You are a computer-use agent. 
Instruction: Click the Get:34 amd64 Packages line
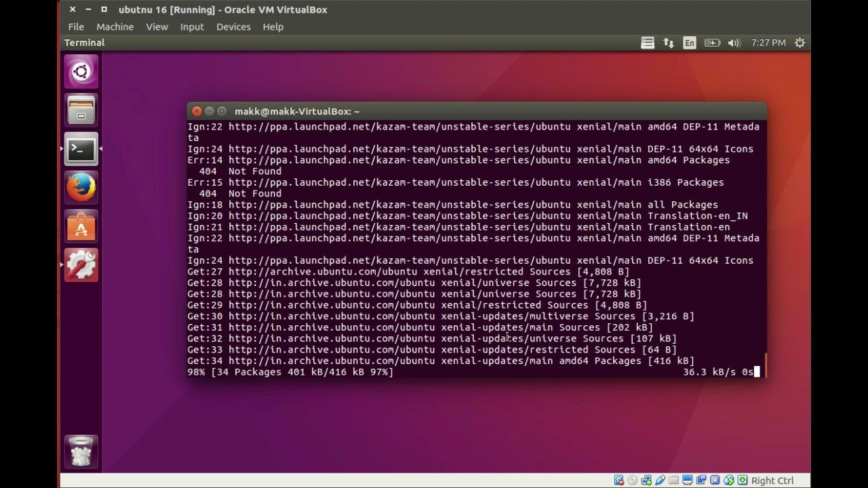coord(441,361)
